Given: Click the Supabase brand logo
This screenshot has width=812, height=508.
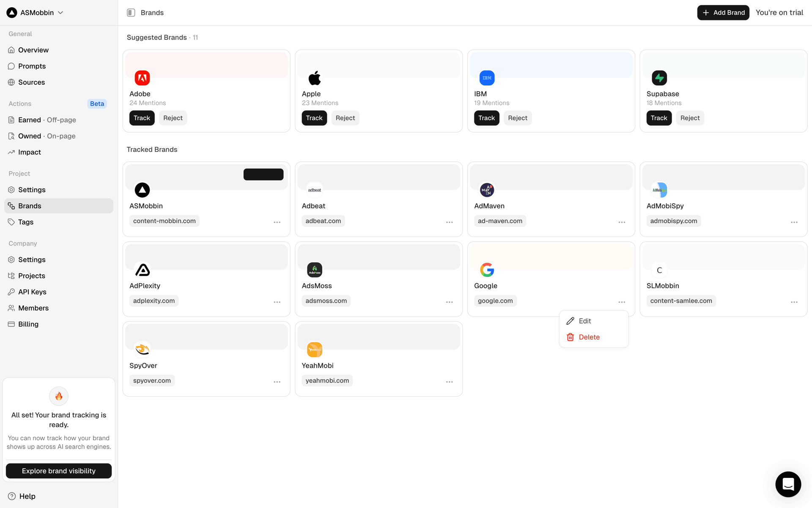Looking at the screenshot, I should [659, 78].
